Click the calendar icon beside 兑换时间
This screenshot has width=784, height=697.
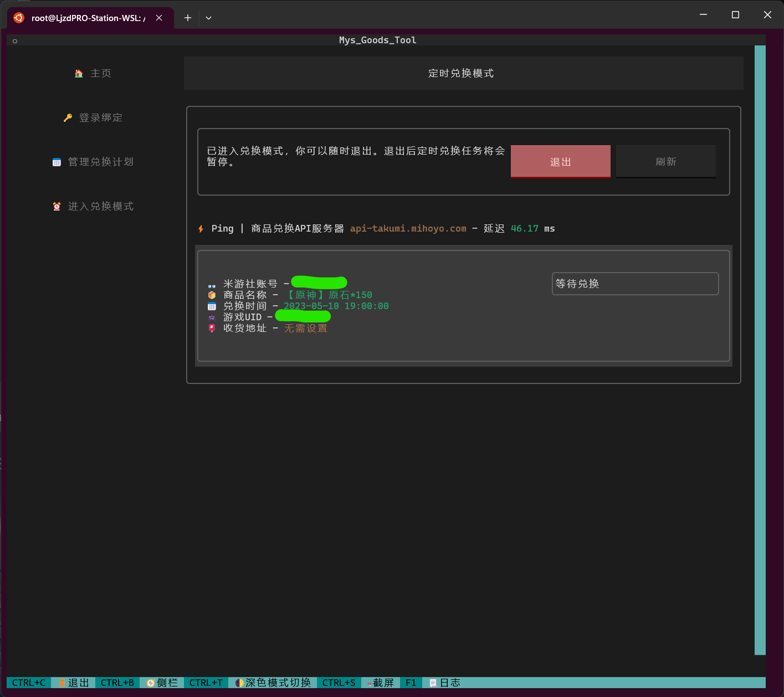click(x=211, y=306)
